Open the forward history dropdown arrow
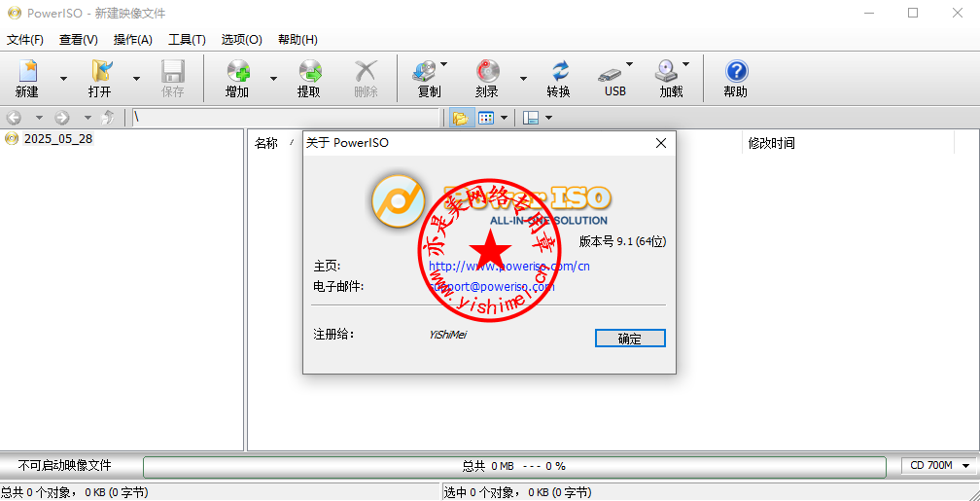The height and width of the screenshot is (501, 980). (87, 118)
